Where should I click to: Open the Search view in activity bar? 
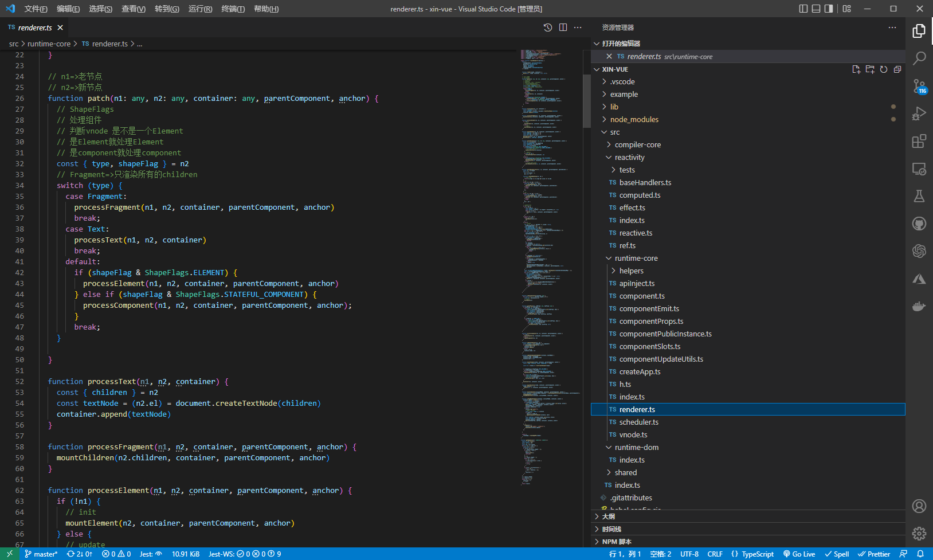[x=919, y=58]
